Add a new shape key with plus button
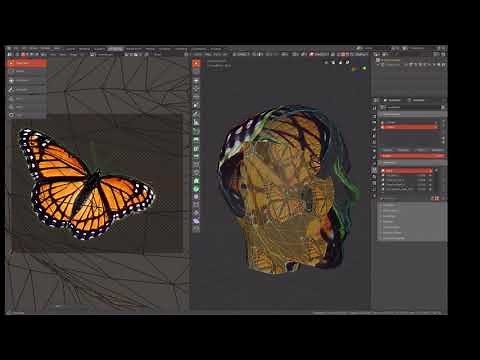This screenshot has width=480, height=360. [437, 171]
